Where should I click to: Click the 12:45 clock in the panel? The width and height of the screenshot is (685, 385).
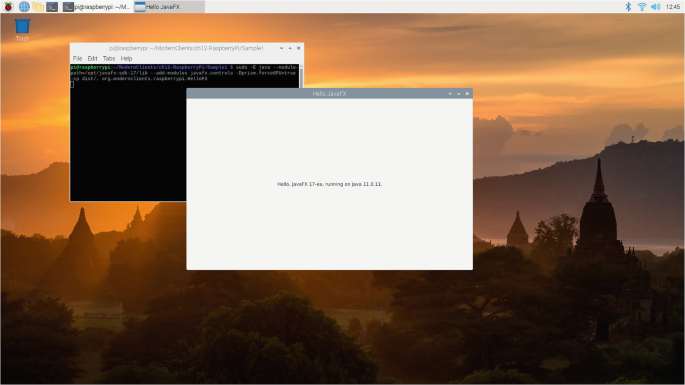(673, 7)
